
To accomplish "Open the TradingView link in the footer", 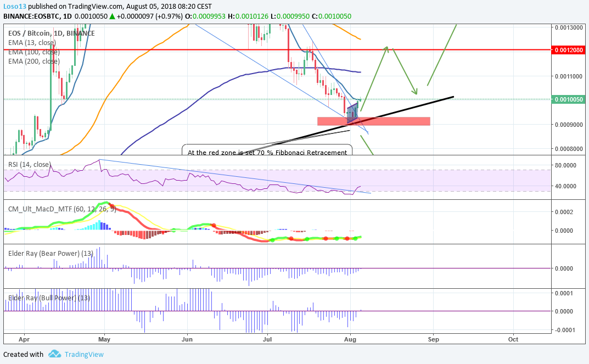I will [84, 354].
